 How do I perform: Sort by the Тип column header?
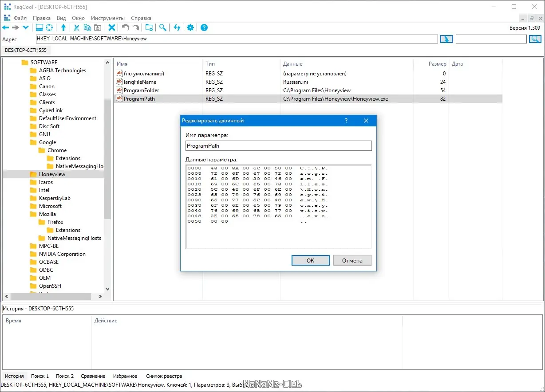coord(242,64)
